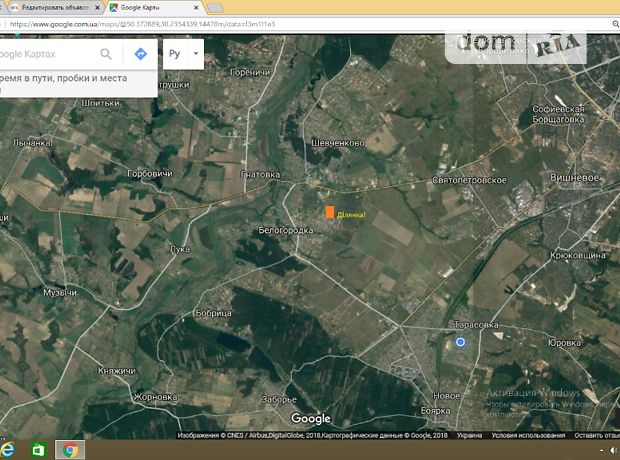Click the Шевченково map label
This screenshot has width=620, height=460.
[x=338, y=143]
